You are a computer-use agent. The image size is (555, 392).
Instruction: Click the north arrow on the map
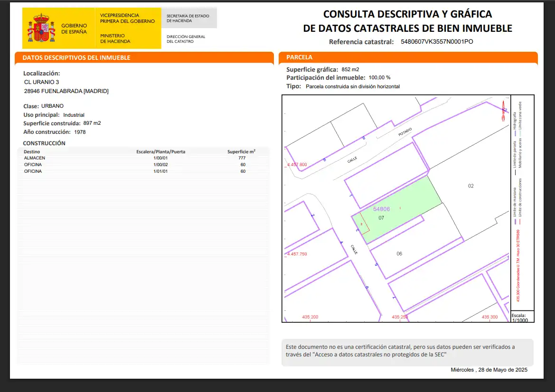coord(503,111)
